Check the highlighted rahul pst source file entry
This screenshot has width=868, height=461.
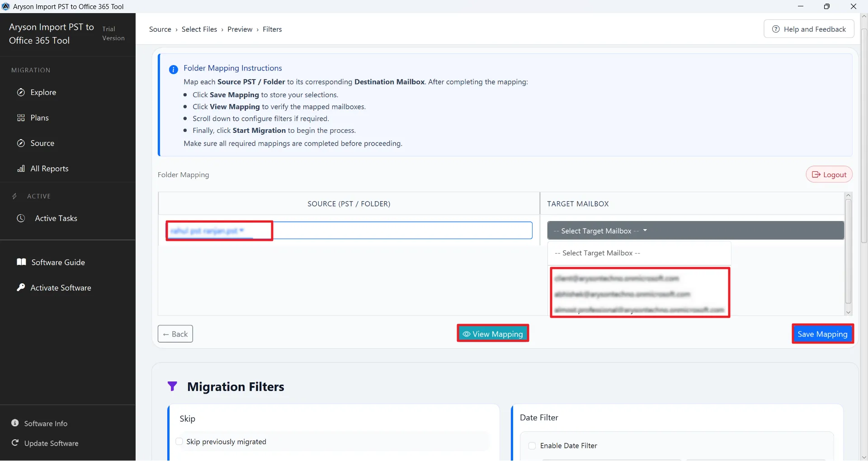click(219, 230)
